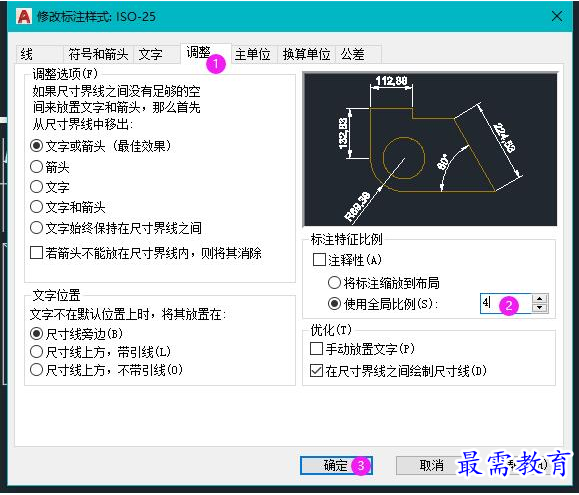Choose the 文字 radio option under 调整选项
The image size is (579, 495).
(x=49, y=187)
